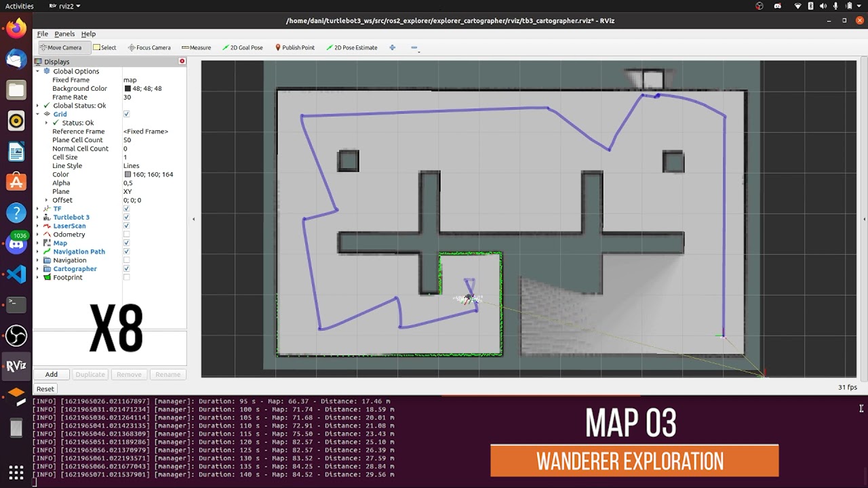Open the system menu arrow in top bar

coord(861,6)
